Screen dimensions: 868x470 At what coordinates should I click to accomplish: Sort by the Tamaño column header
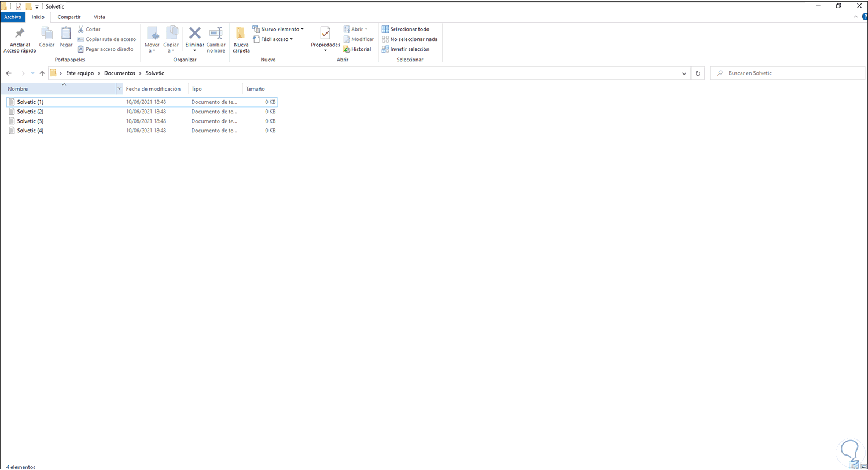click(x=261, y=89)
